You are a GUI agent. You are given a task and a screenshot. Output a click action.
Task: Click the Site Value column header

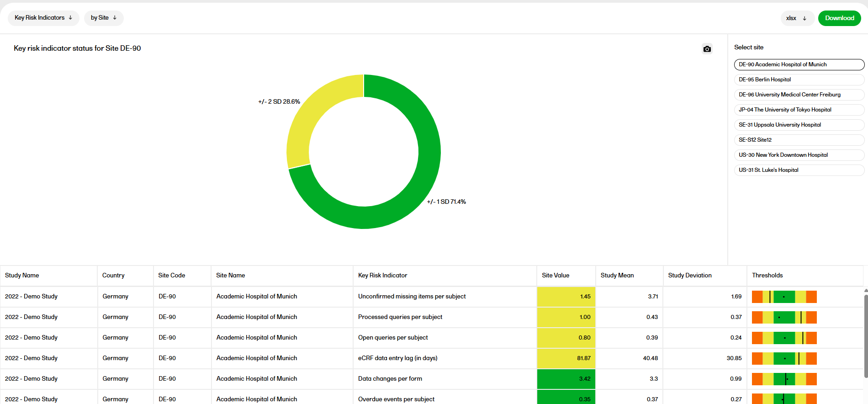click(x=555, y=275)
